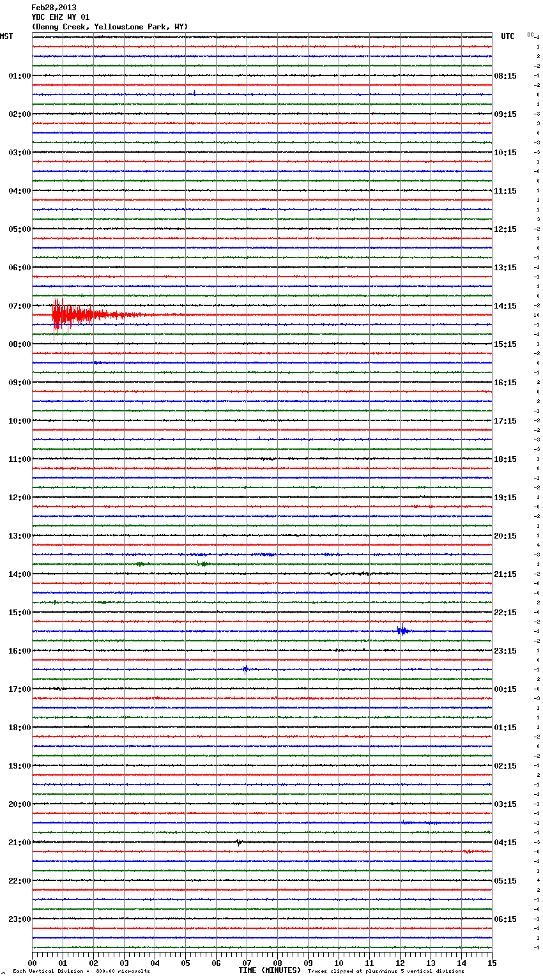Select the 04:00 MST time label
This screenshot has width=543, height=980.
[20, 191]
